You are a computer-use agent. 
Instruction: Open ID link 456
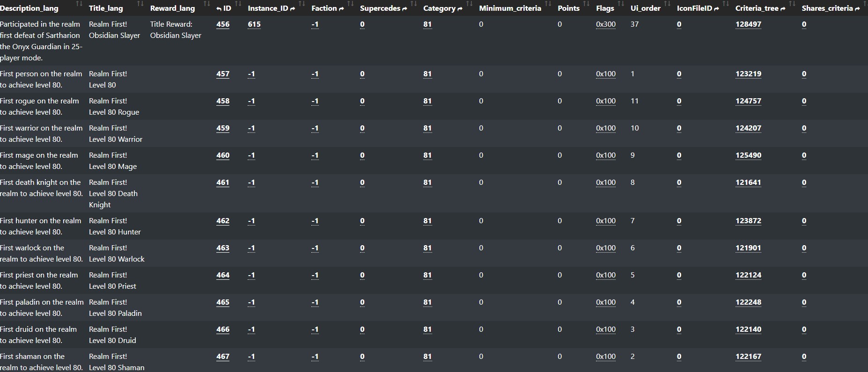(223, 24)
